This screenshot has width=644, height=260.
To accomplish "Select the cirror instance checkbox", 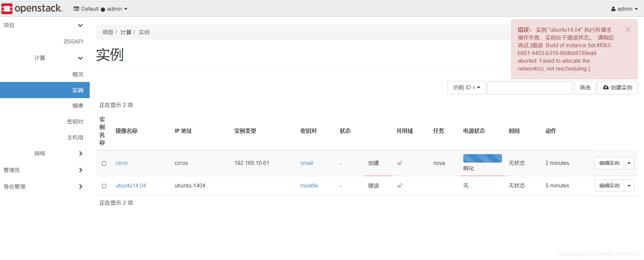I will pyautogui.click(x=104, y=163).
